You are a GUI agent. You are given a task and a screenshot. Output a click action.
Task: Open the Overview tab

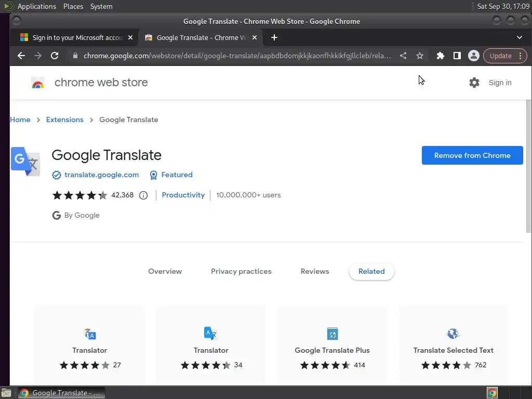click(x=165, y=271)
